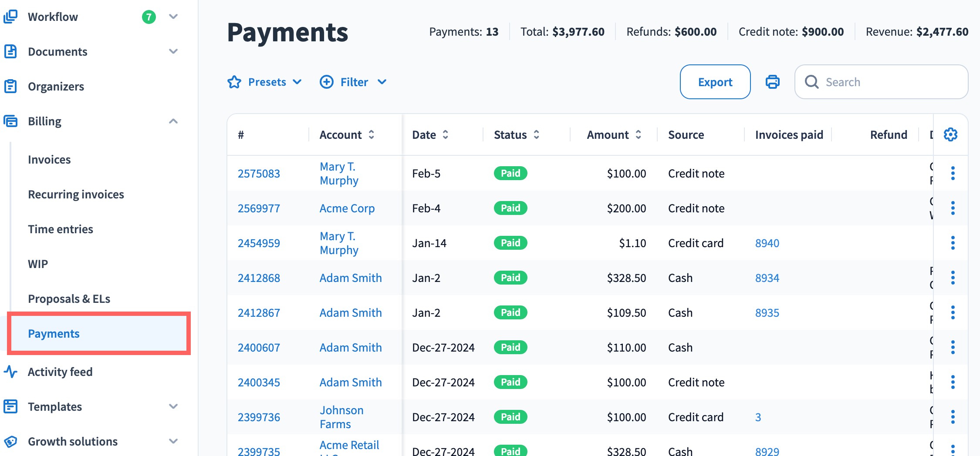The image size is (980, 456).
Task: Click the Activity feed pulse icon
Action: 10,372
